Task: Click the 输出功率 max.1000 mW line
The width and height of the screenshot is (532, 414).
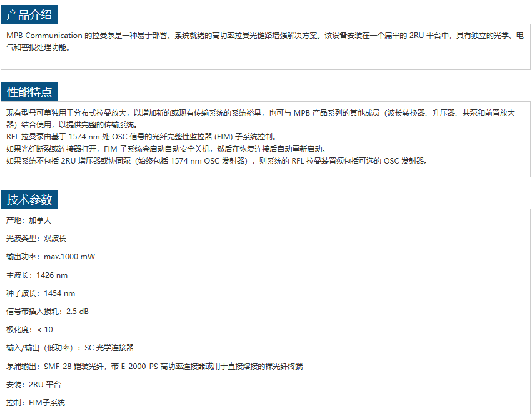Action: [51, 257]
